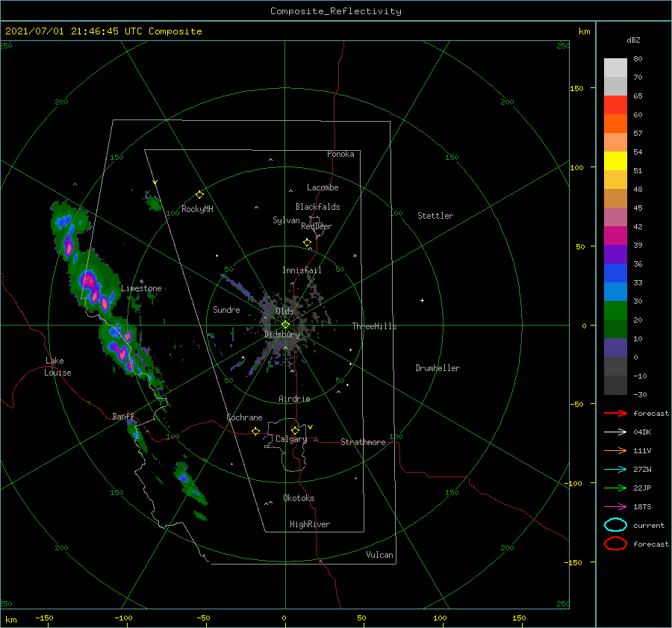Click the Okotoks label
672x628 pixels.
pos(299,498)
